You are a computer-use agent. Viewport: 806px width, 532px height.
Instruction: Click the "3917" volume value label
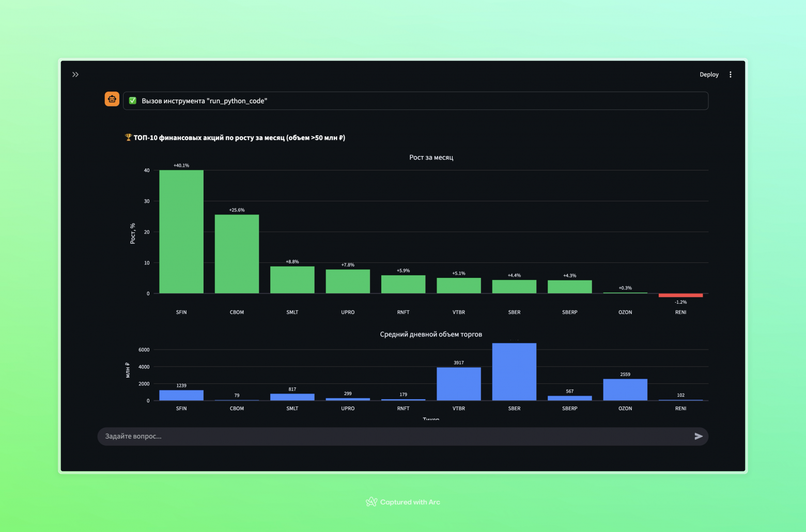click(459, 363)
